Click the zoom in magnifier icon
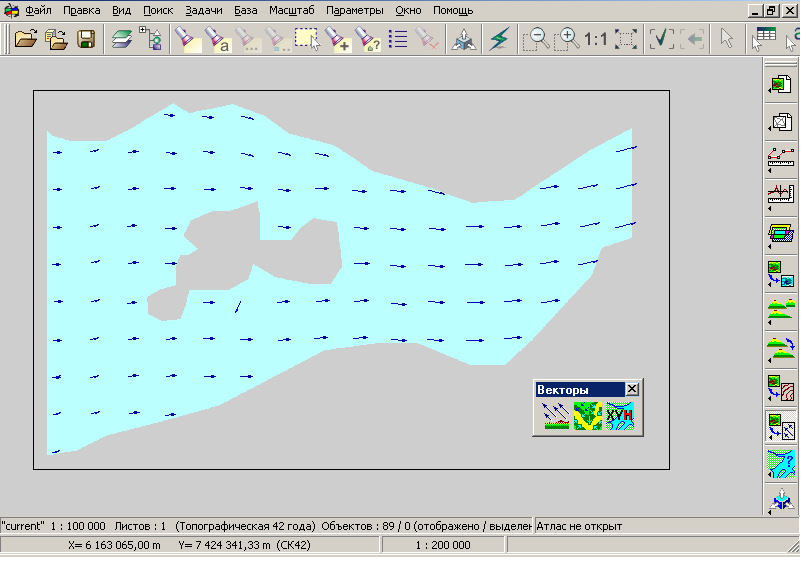The image size is (806, 563). (567, 40)
